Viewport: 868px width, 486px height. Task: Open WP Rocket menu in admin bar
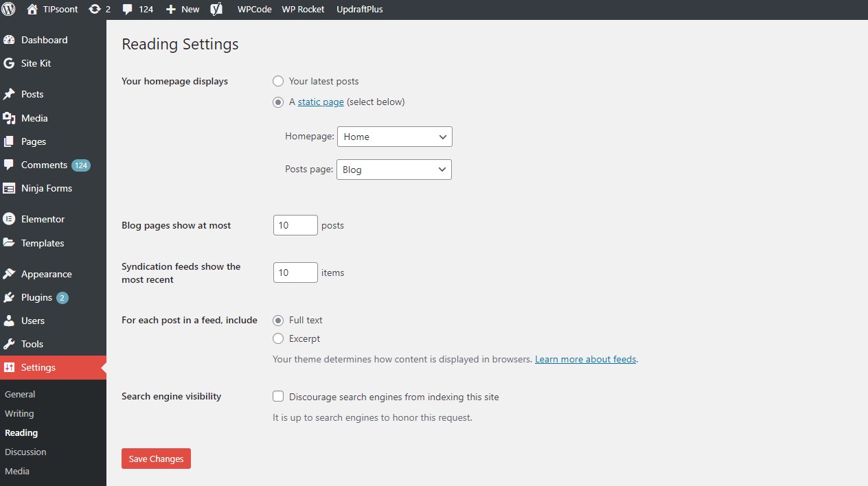coord(303,10)
